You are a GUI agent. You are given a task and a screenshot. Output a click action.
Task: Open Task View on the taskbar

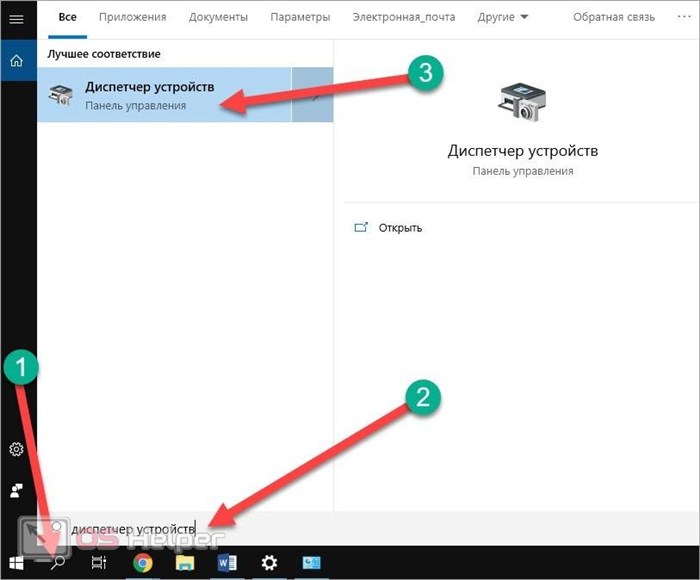coord(99,563)
